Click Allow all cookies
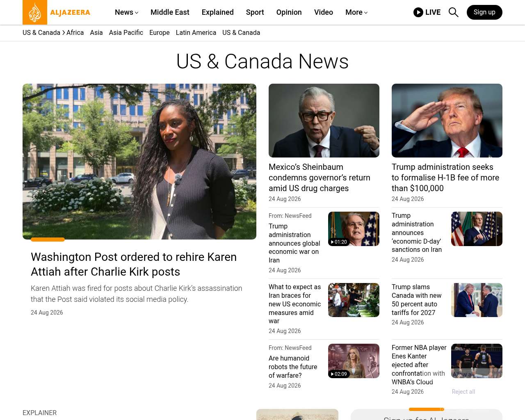The width and height of the screenshot is (525, 420). [x=463, y=374]
